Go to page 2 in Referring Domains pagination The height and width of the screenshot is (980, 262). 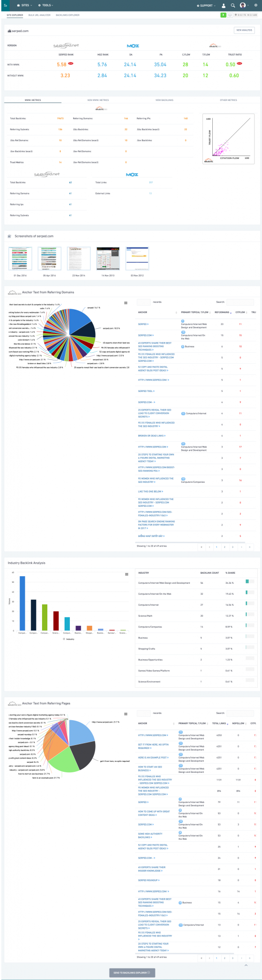(x=225, y=546)
